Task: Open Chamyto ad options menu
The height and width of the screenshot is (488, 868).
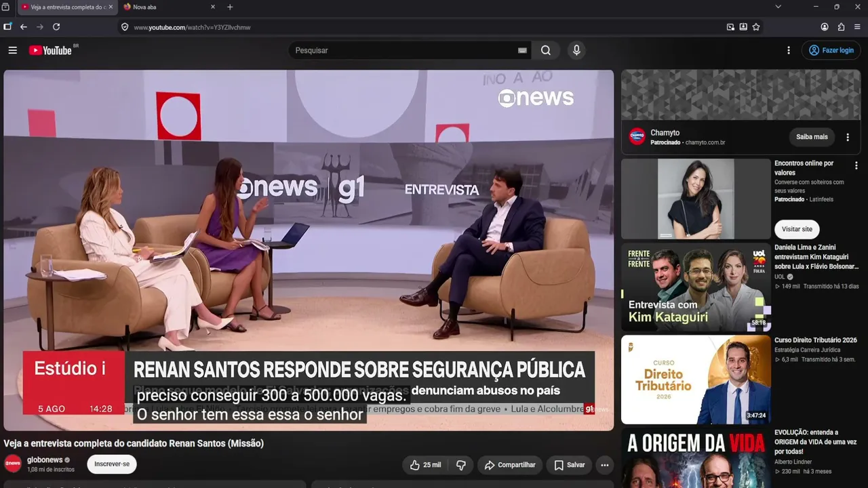Action: [x=848, y=137]
